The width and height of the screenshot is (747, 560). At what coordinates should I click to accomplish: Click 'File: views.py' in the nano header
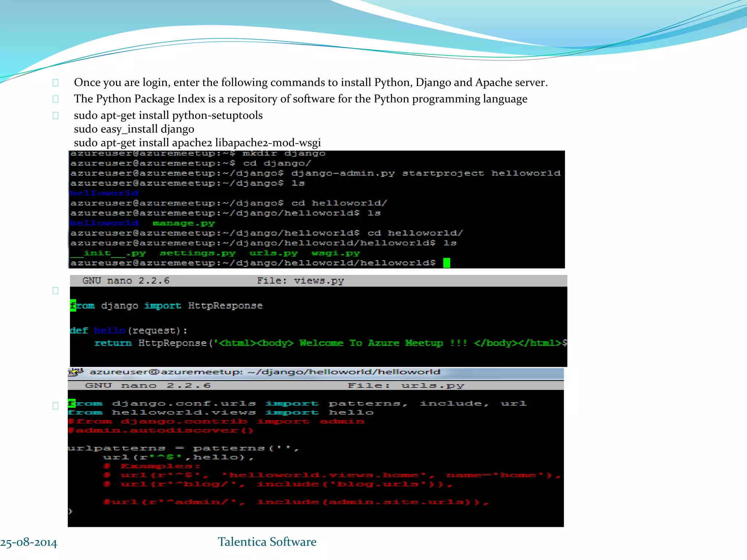point(301,281)
